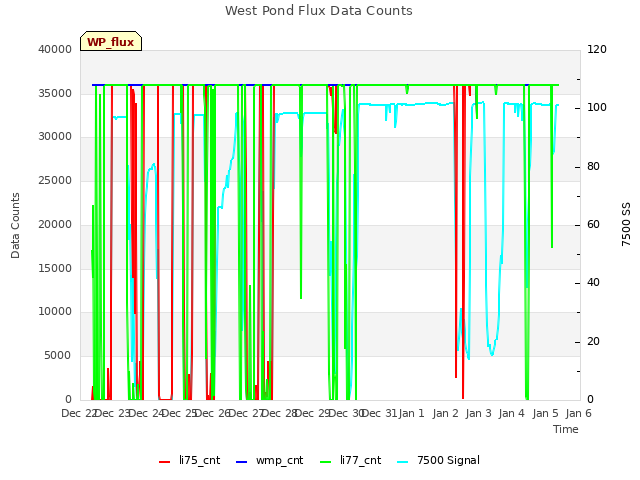
Task: Click the Jan 6 date label
Action: (578, 413)
